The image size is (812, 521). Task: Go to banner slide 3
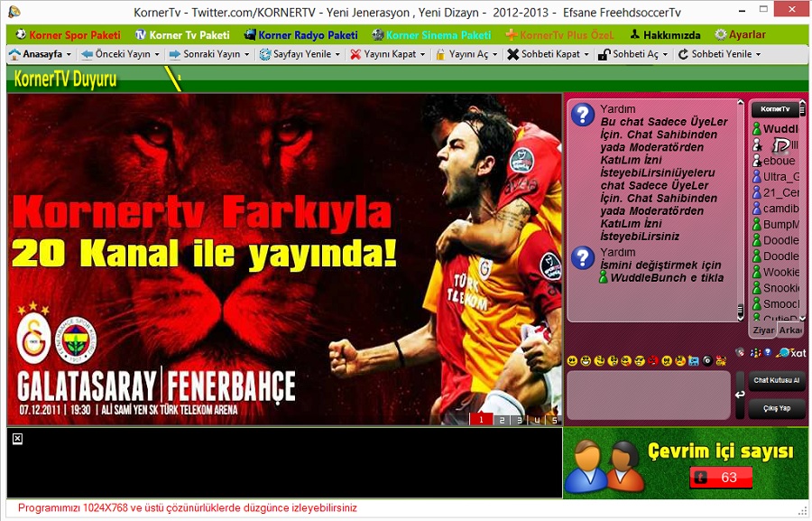(x=519, y=420)
